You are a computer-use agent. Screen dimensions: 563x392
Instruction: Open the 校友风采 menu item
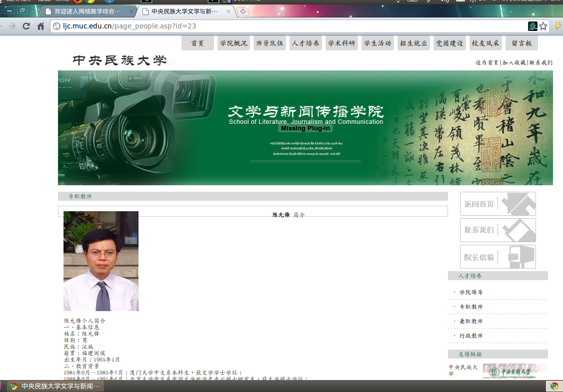pos(485,43)
